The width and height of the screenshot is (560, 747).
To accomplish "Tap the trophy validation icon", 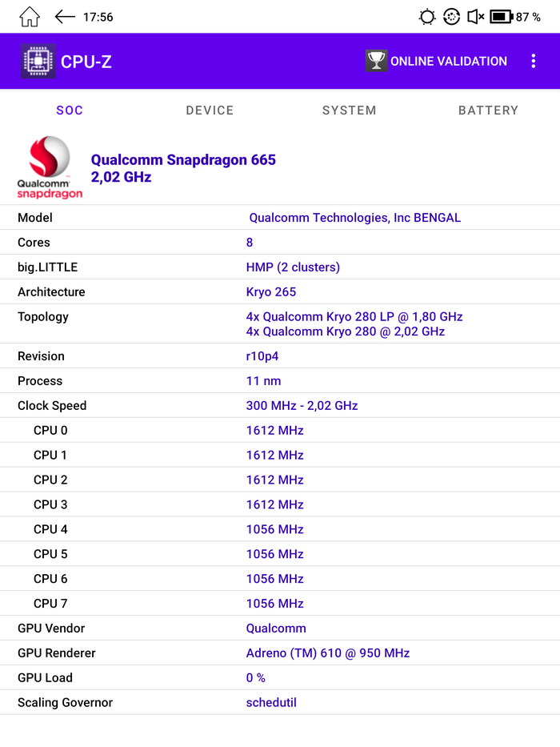I will click(376, 61).
